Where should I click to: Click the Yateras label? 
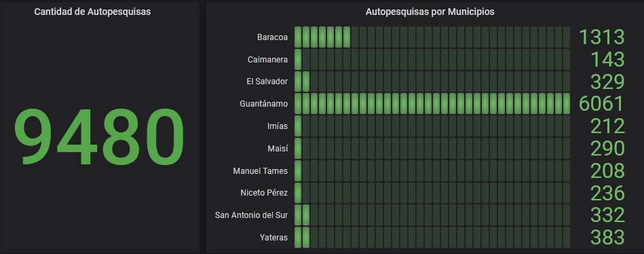pos(273,237)
